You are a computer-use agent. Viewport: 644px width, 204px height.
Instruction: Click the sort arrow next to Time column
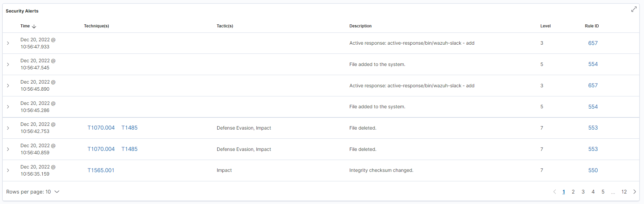click(x=34, y=26)
